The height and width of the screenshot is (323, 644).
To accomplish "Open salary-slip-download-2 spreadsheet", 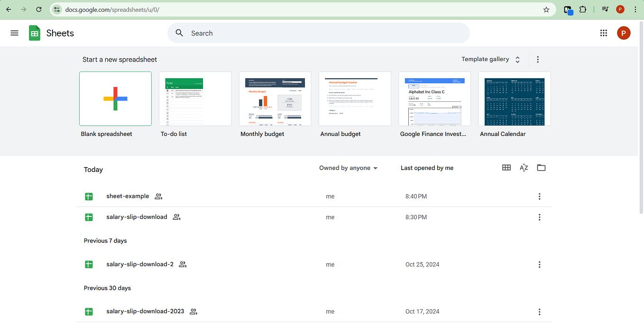I will 140,264.
